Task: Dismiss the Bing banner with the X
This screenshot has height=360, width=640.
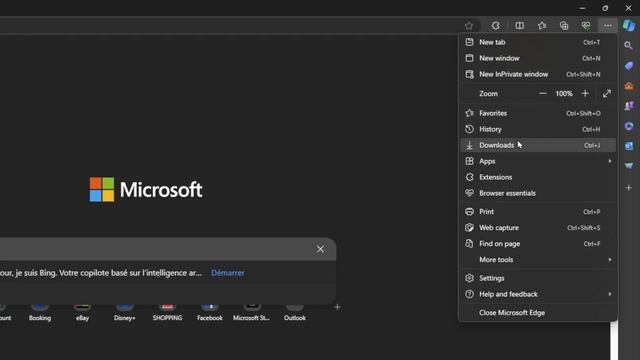Action: tap(320, 249)
